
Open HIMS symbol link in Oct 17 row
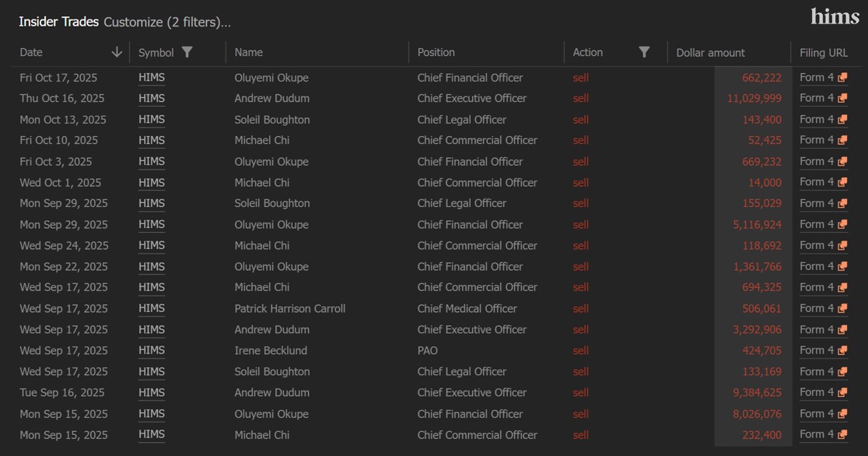point(152,78)
